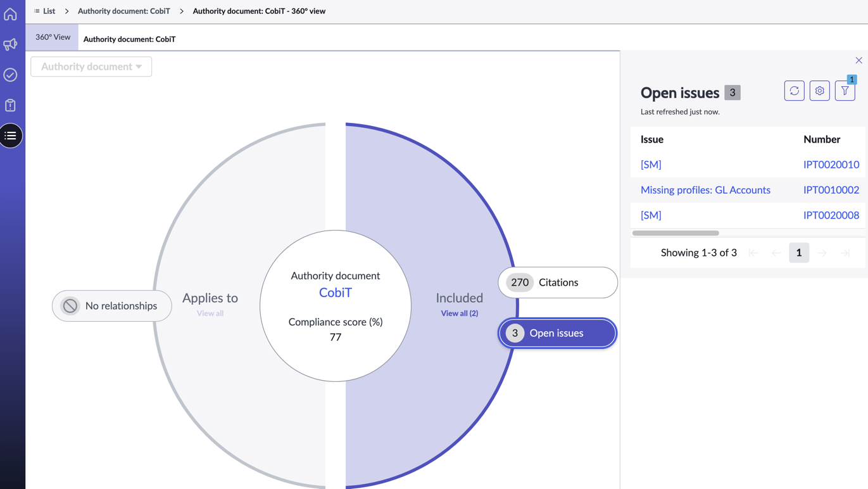Click the Included segment label
This screenshot has height=489, width=868.
(x=460, y=298)
